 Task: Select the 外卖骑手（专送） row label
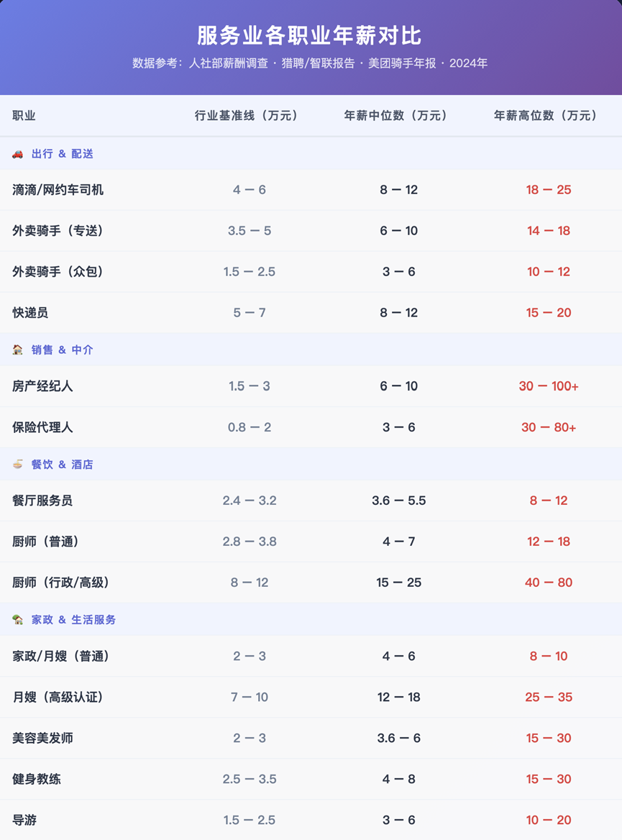click(x=58, y=231)
